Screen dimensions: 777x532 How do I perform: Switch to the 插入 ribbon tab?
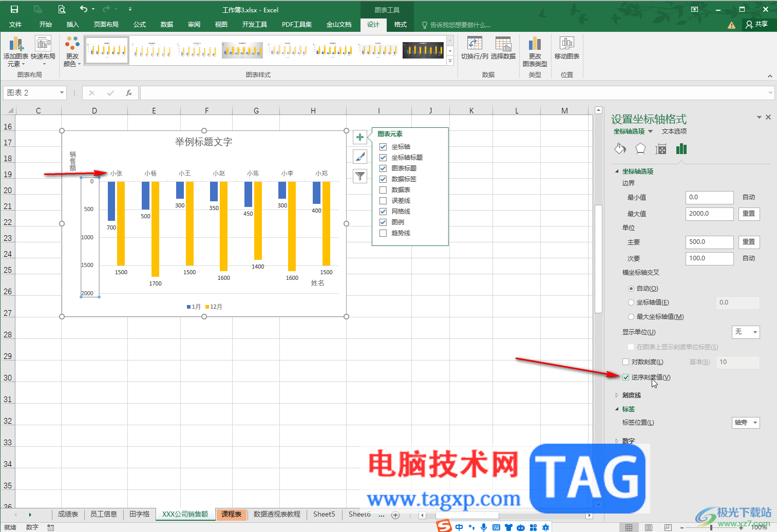[73, 25]
